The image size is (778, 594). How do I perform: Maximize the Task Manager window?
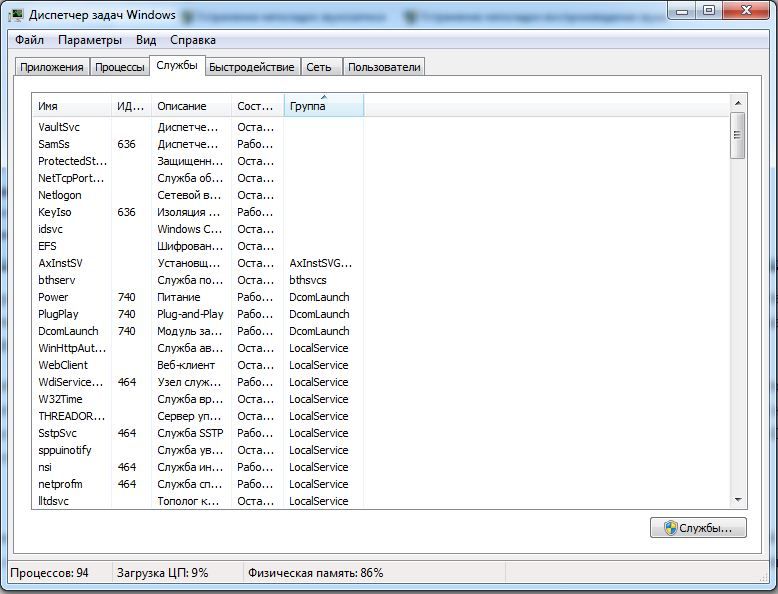710,10
